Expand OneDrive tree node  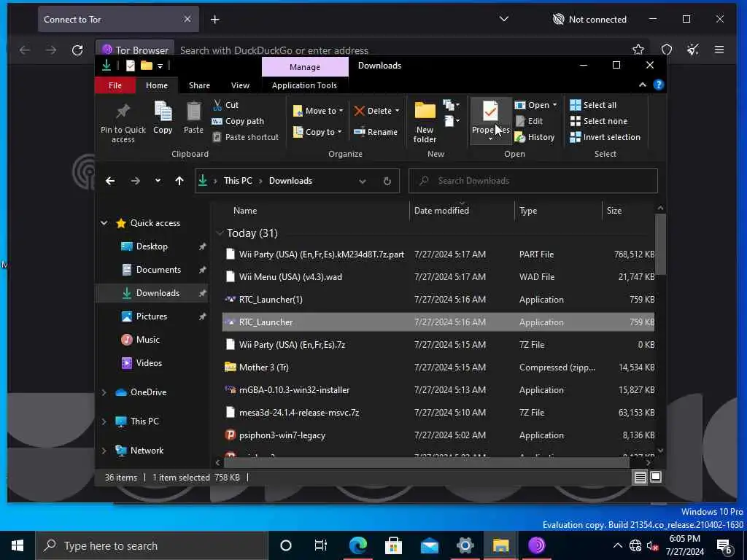(x=104, y=392)
